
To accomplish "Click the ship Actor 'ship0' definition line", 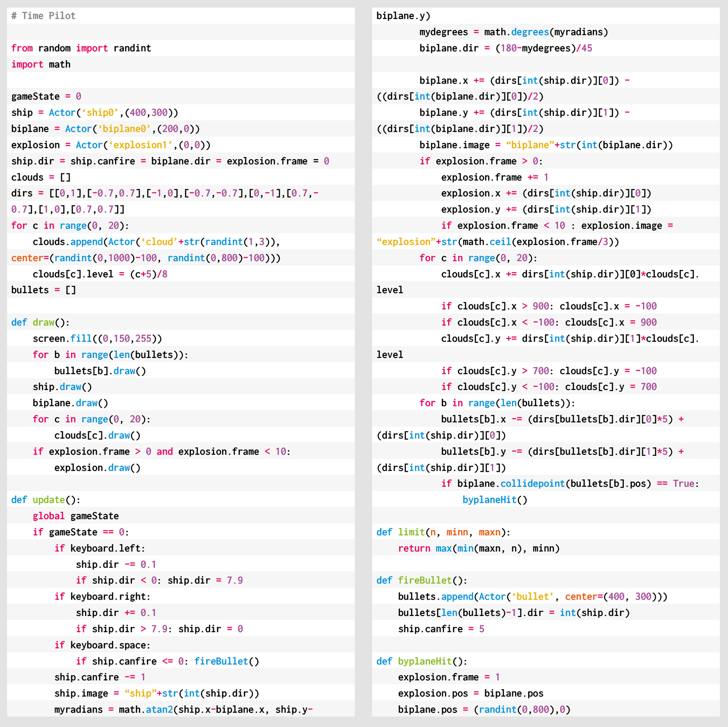I will click(95, 112).
